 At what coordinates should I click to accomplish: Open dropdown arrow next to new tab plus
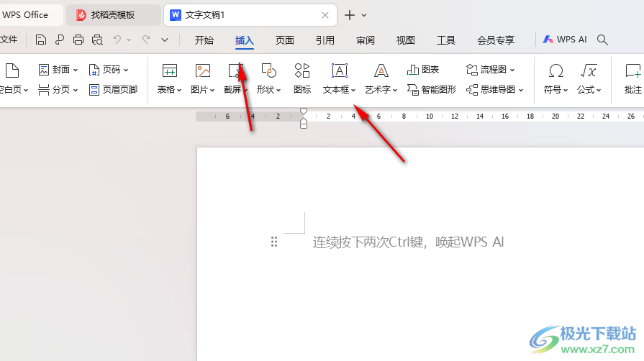coord(364,15)
